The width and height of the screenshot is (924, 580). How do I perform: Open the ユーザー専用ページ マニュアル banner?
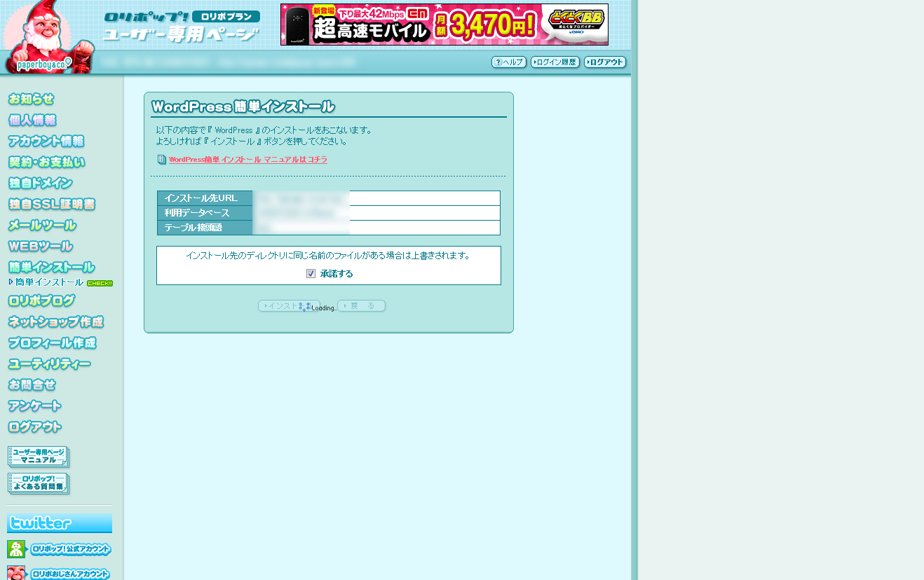[x=39, y=457]
